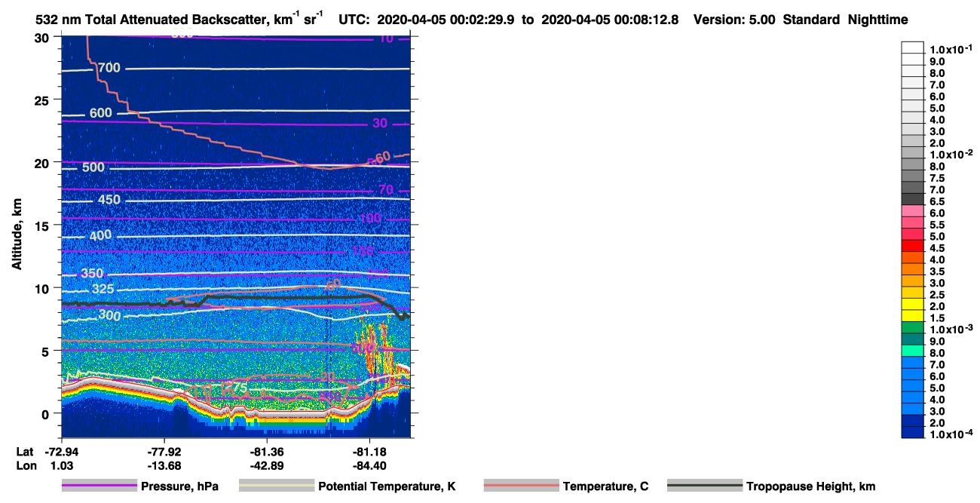Click the yellow colorbar swatch beside 1.5
This screenshot has height=503, width=980.
[x=912, y=317]
